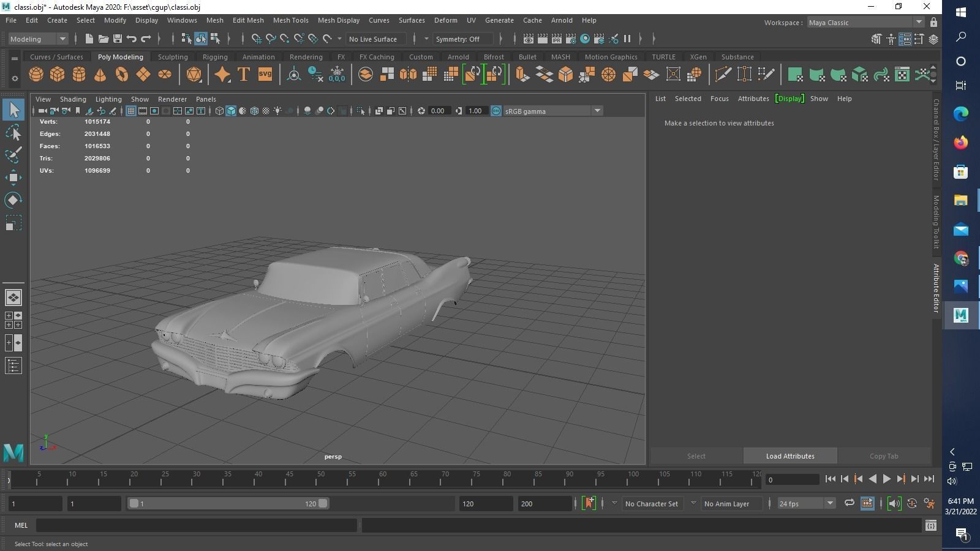
Task: Click the Load Attributes button
Action: click(x=790, y=456)
